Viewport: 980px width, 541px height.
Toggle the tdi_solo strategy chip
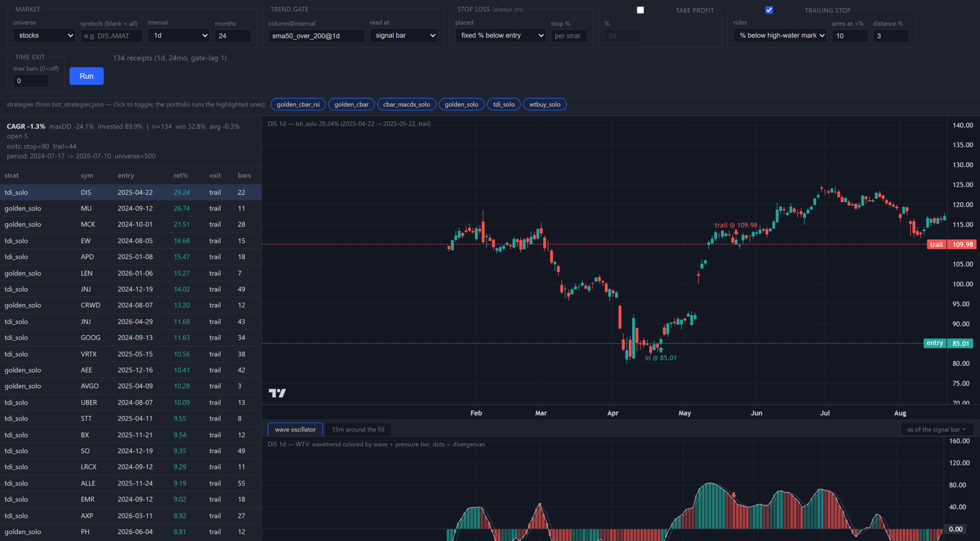(x=503, y=104)
